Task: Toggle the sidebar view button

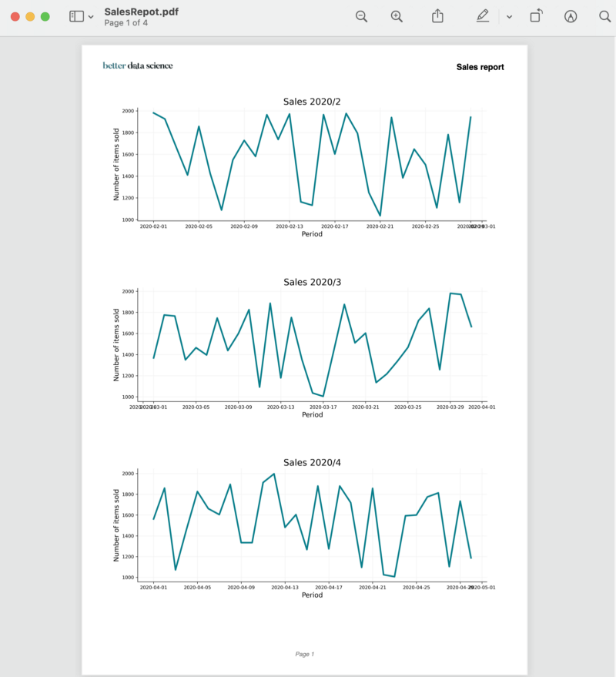Action: click(x=76, y=16)
